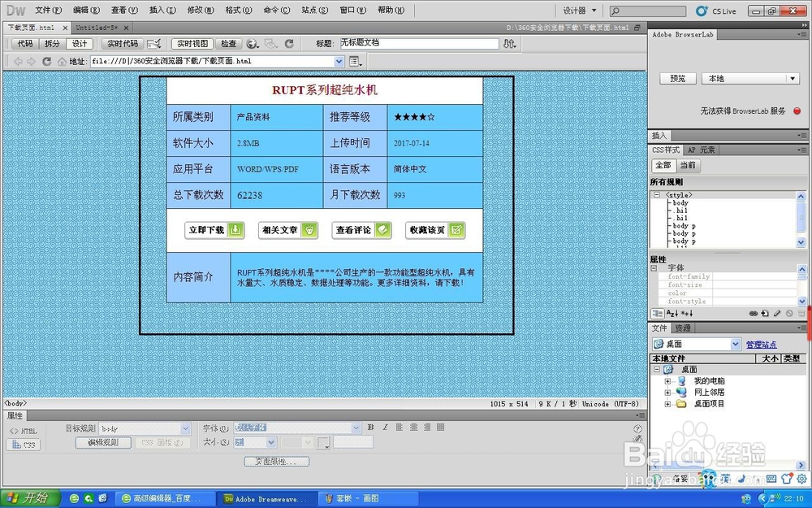Apply italic formatting in the Properties panel
This screenshot has height=508, width=812.
[385, 427]
